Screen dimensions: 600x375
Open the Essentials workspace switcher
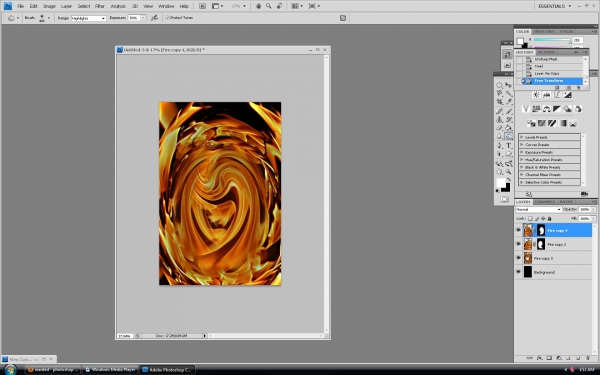tap(554, 6)
